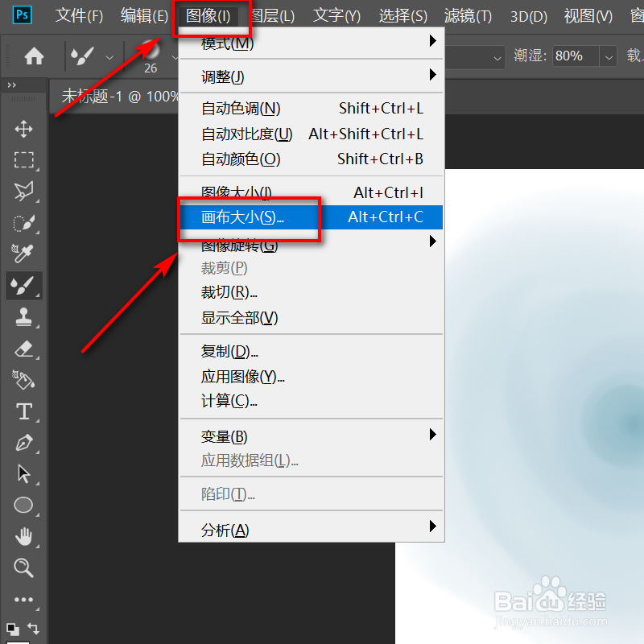Select the Horizontal Type tool

[24, 411]
